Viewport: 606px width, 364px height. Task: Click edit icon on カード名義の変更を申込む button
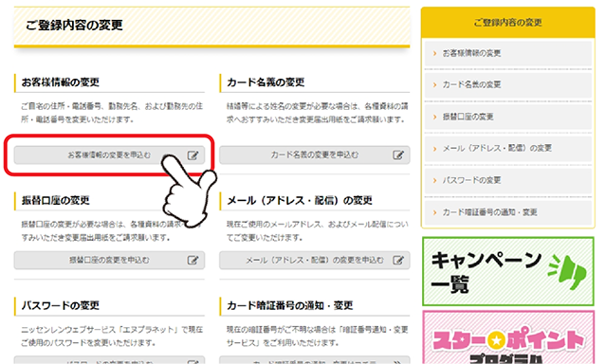(x=398, y=155)
